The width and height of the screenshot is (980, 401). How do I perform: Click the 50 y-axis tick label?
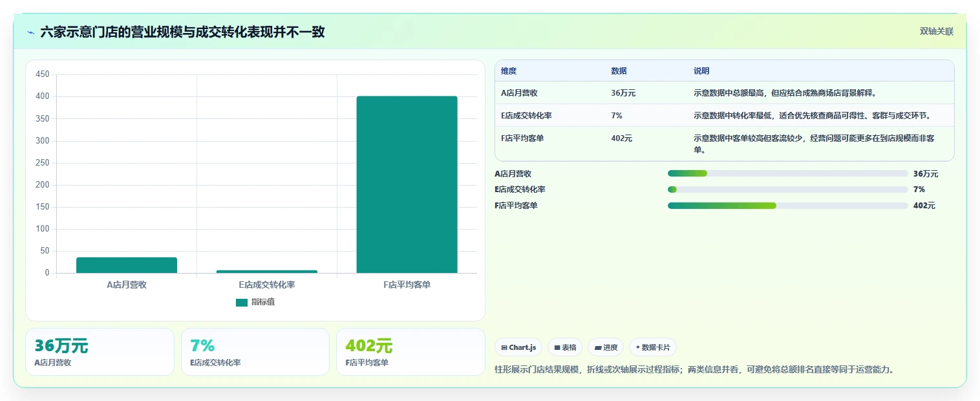click(x=45, y=251)
